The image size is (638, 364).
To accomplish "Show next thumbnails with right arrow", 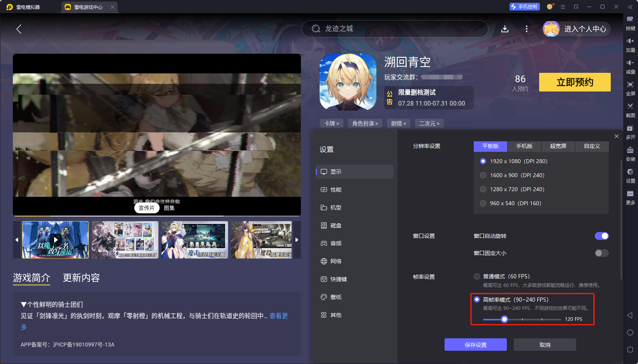I will (x=297, y=240).
